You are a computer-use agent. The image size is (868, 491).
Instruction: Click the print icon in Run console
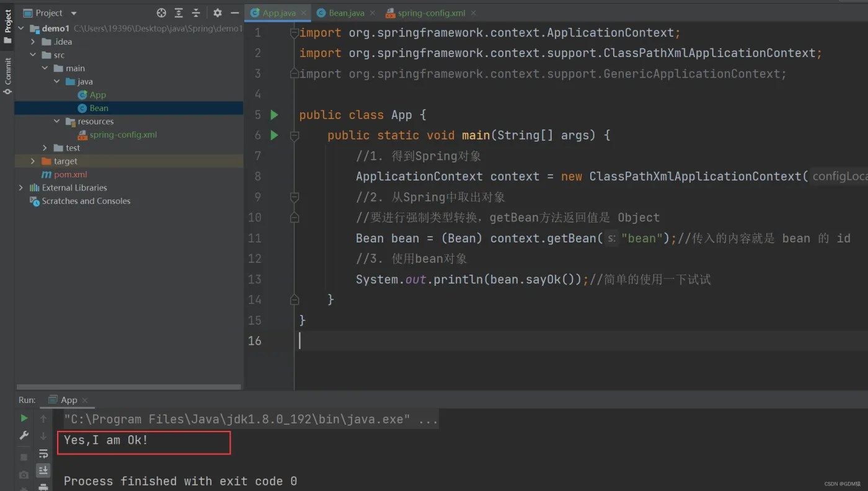[43, 487]
